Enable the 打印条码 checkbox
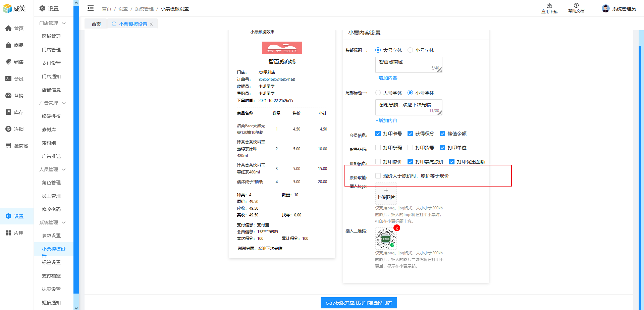Screen dimensions: 644x310 pyautogui.click(x=378, y=148)
